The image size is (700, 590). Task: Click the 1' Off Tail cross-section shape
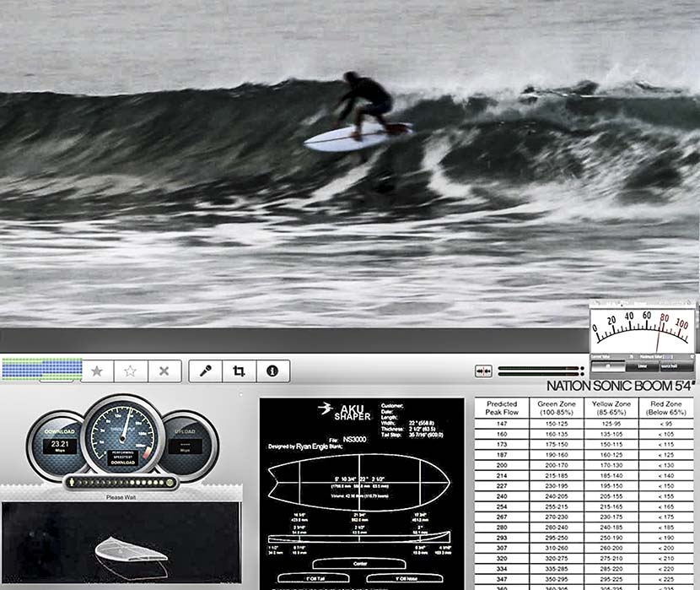coord(314,578)
